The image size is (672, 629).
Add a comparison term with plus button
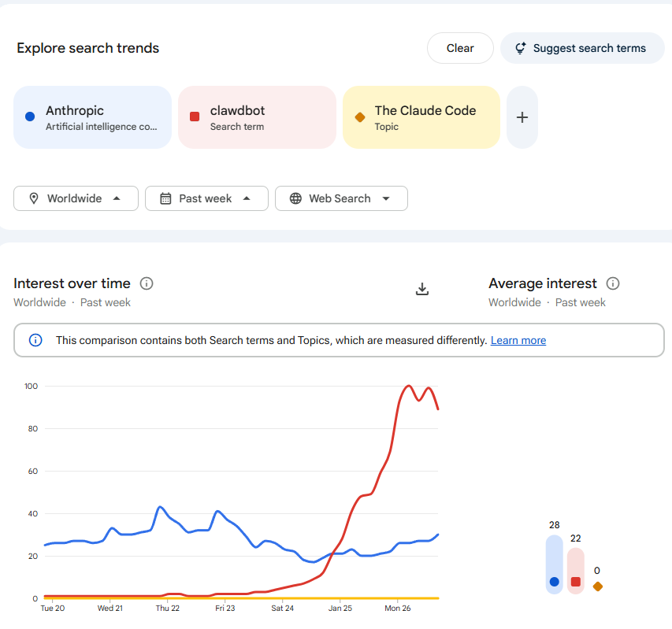522,117
